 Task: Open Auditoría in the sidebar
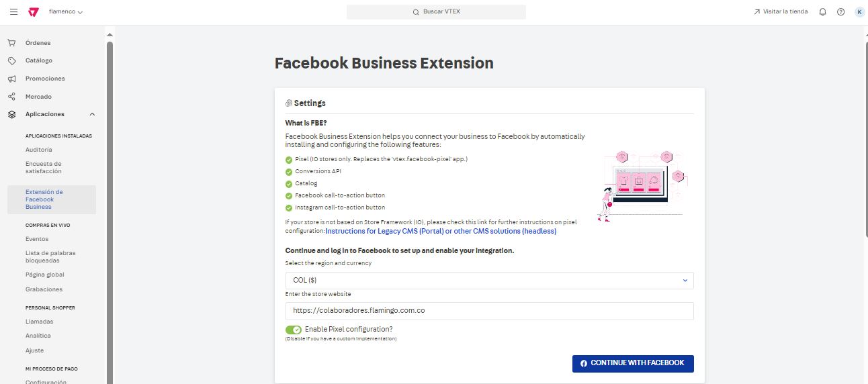tap(38, 150)
